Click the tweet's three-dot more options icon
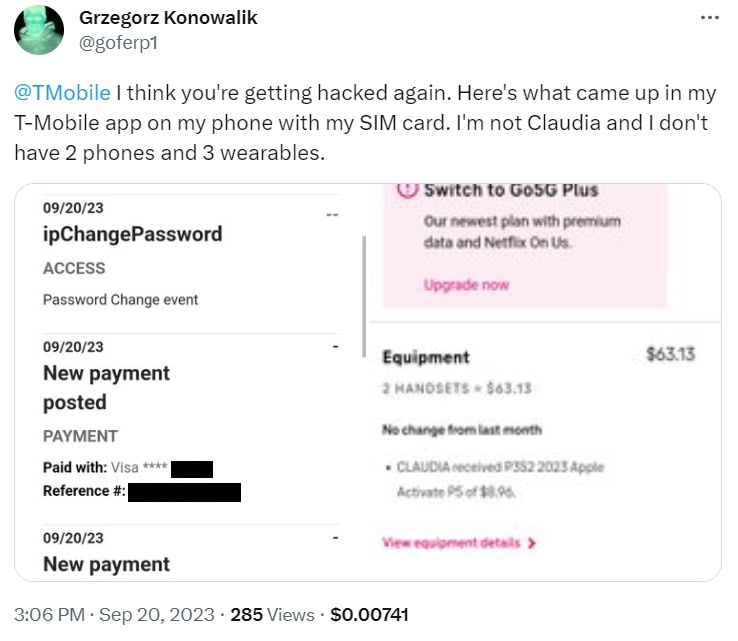 point(709,19)
